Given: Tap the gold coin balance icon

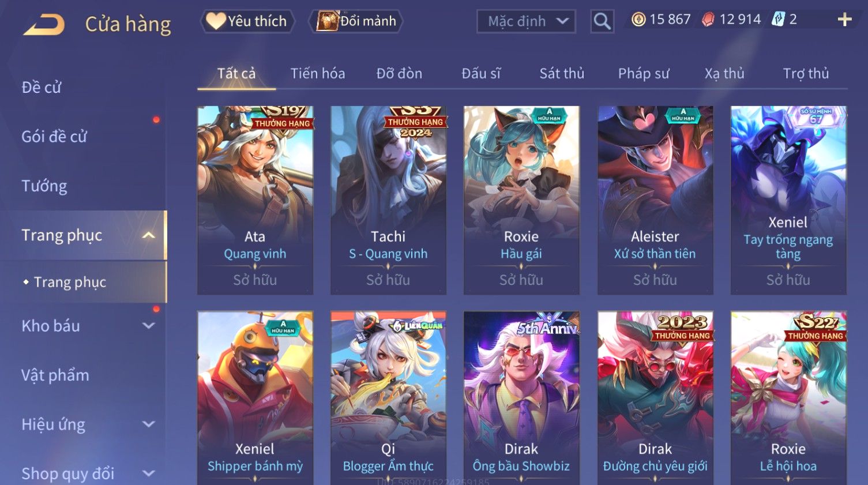Looking at the screenshot, I should tap(638, 20).
